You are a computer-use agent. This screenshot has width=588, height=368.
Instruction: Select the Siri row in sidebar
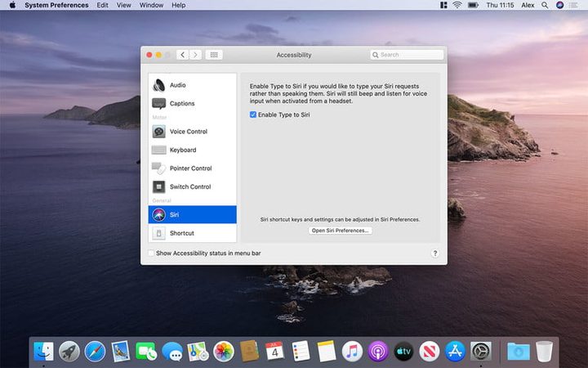[x=193, y=214]
